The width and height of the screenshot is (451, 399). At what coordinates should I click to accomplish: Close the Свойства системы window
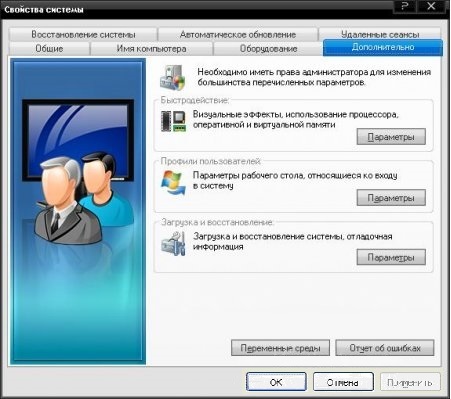click(x=432, y=6)
